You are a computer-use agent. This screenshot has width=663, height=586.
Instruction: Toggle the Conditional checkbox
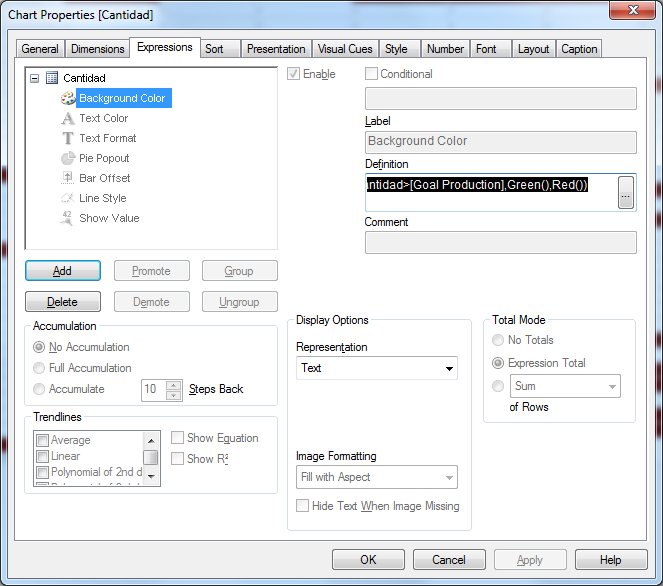point(371,74)
